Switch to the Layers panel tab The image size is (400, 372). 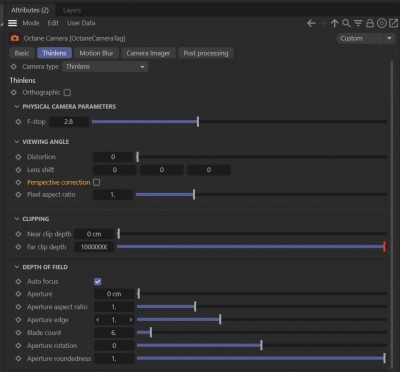[x=72, y=10]
